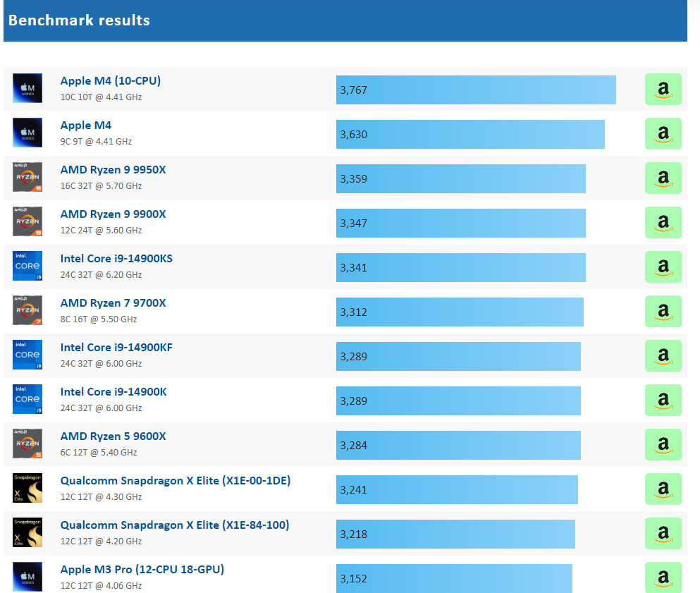Open the Apple M4 processor link
This screenshot has height=593, width=700.
[86, 126]
